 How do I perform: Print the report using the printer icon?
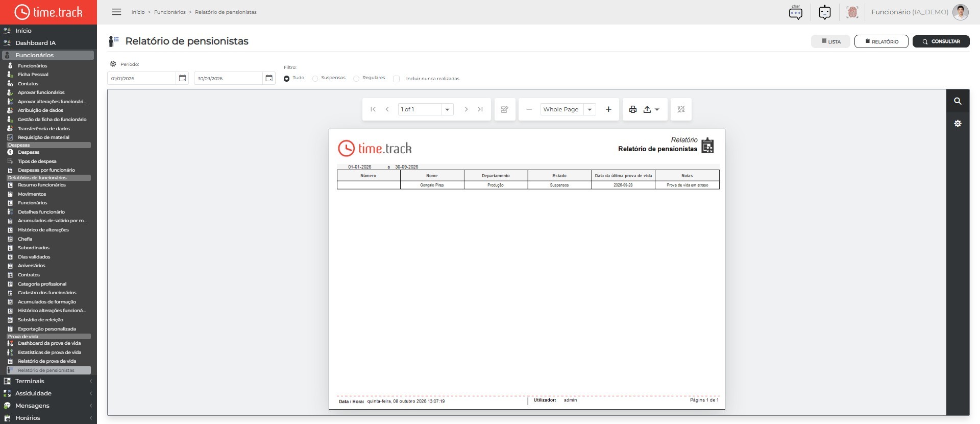(x=633, y=109)
